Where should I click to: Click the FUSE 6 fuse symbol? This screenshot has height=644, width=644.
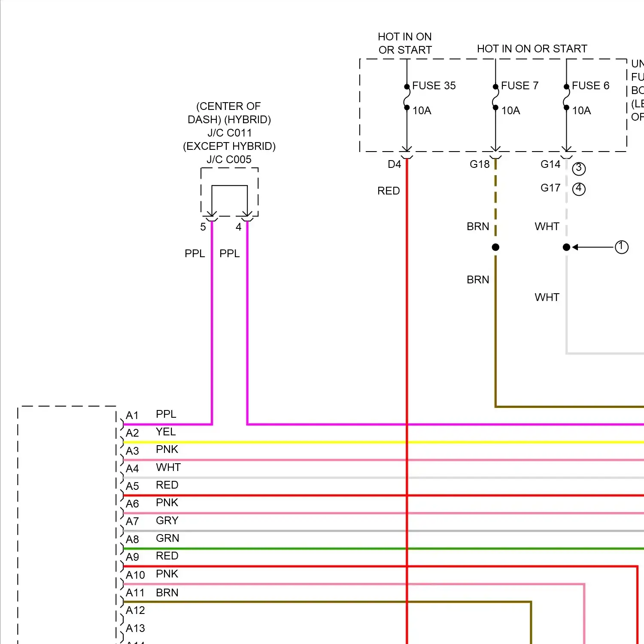566,97
